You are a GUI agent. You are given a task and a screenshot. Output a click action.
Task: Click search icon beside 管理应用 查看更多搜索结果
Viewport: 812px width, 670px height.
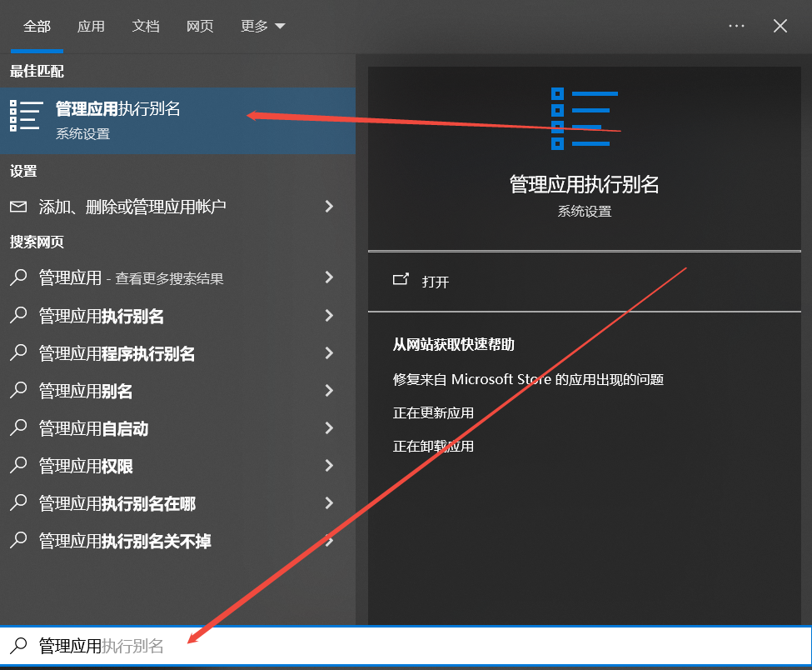18,277
